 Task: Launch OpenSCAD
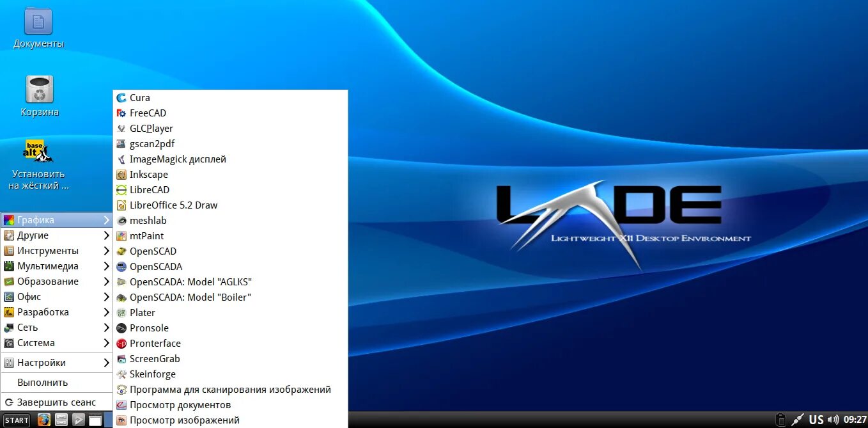pos(230,251)
